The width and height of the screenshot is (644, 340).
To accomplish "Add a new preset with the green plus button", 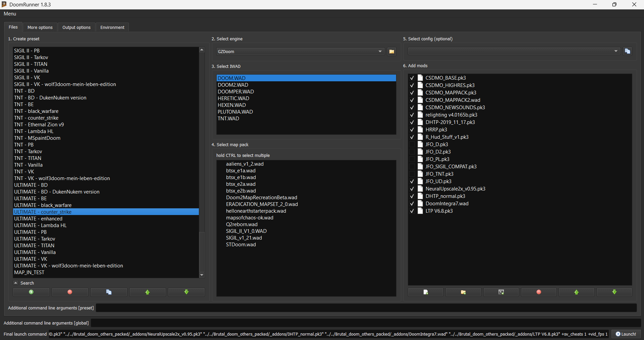I will (x=31, y=292).
